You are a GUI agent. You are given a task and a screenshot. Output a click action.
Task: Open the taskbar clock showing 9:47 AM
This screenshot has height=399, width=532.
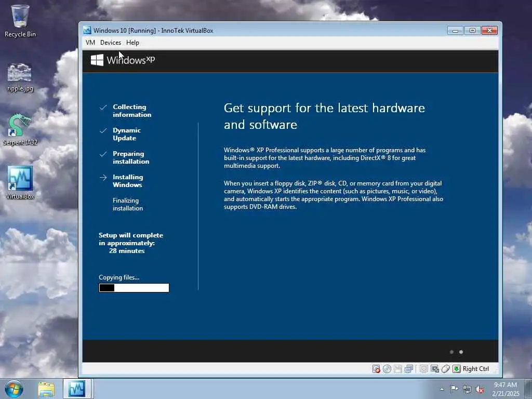point(505,389)
